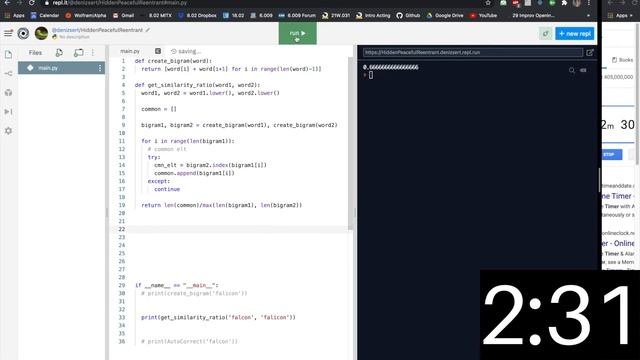This screenshot has width=640, height=360.
Task: Open the 8.02 Dropbox bookmark
Action: 198,16
